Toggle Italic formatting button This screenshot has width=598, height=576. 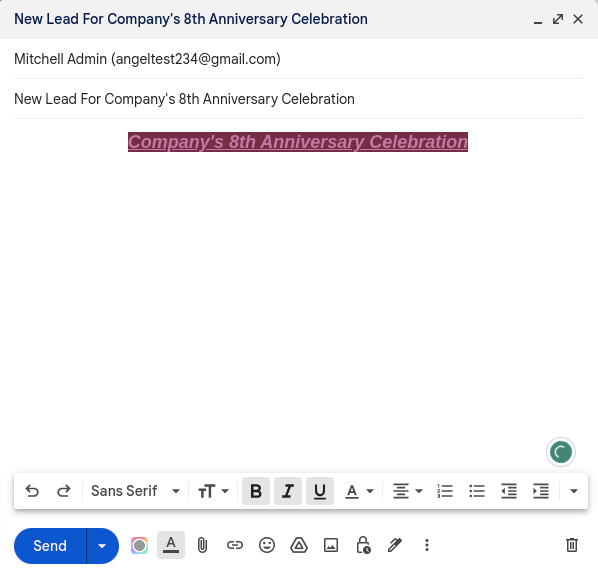(x=288, y=491)
